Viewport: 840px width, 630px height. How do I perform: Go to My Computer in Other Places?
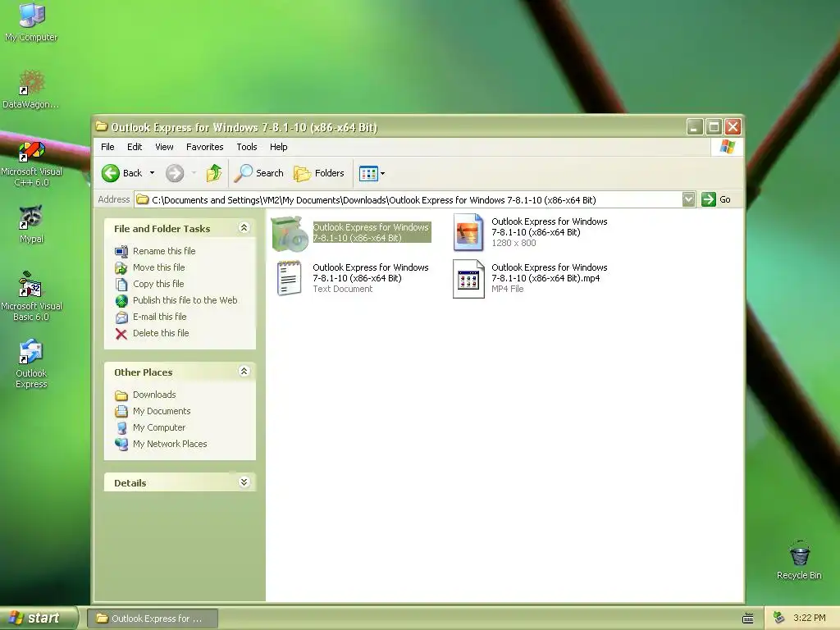pyautogui.click(x=159, y=427)
